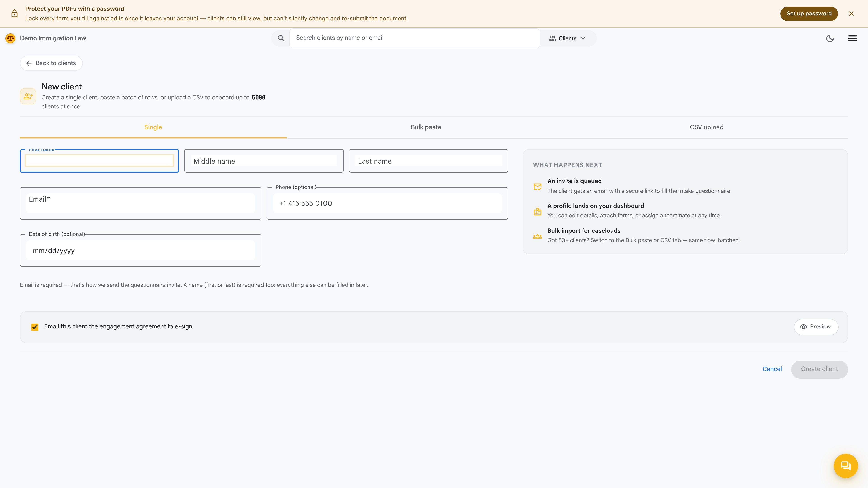Image resolution: width=868 pixels, height=488 pixels.
Task: Open the hamburger menu icon
Action: click(852, 38)
